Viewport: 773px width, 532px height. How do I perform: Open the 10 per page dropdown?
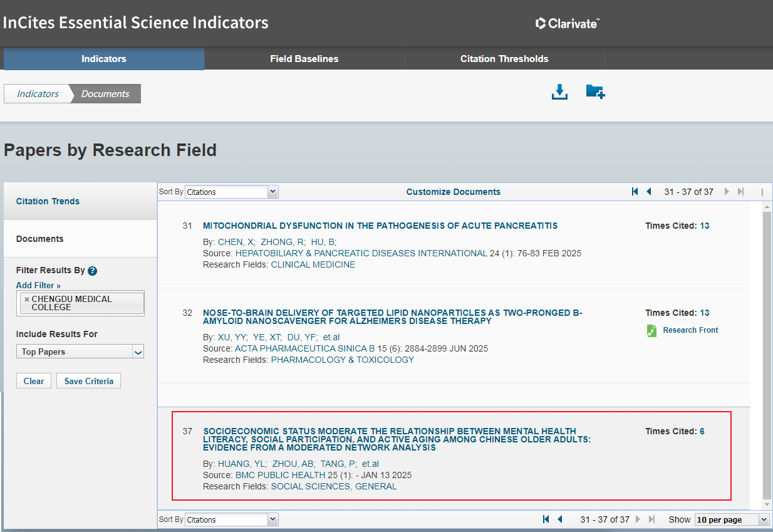[731, 519]
